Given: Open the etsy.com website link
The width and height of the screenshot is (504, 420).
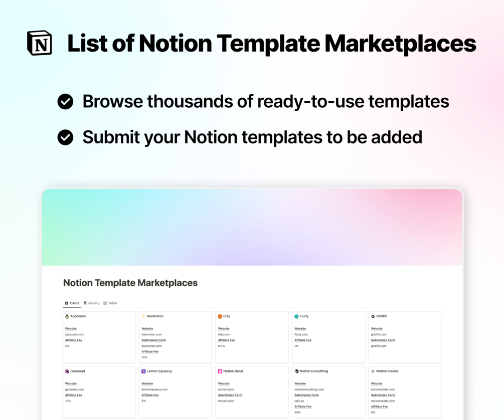Looking at the screenshot, I should click(x=224, y=334).
